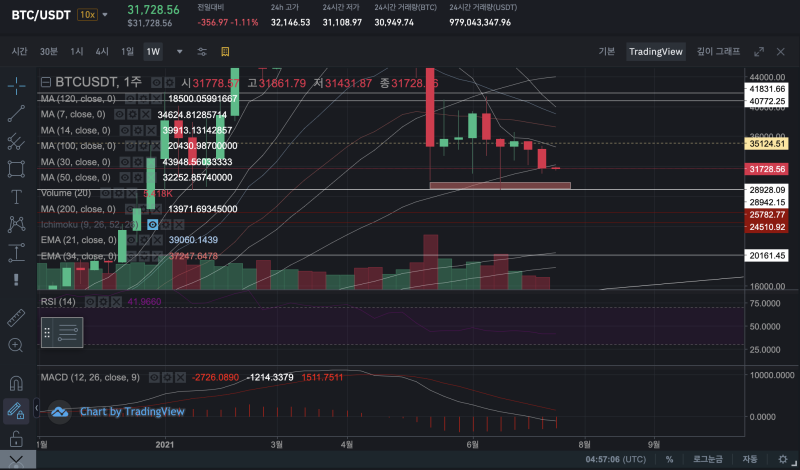Image resolution: width=800 pixels, height=470 pixels.
Task: Open Volume 20 indicator settings
Action: [x=118, y=193]
